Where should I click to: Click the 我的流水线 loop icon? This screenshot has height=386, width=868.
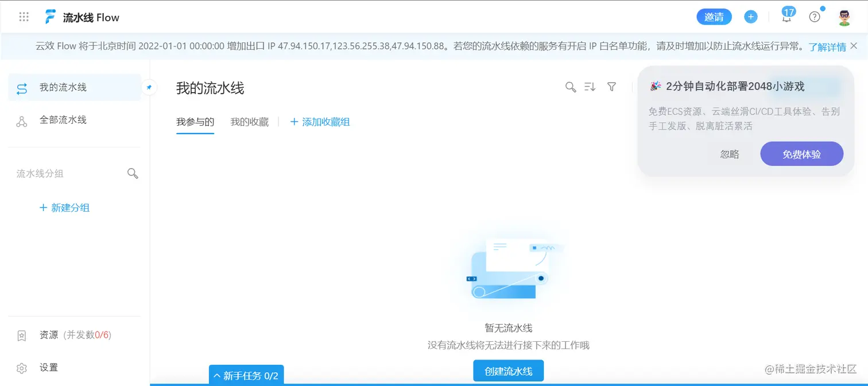(22, 88)
